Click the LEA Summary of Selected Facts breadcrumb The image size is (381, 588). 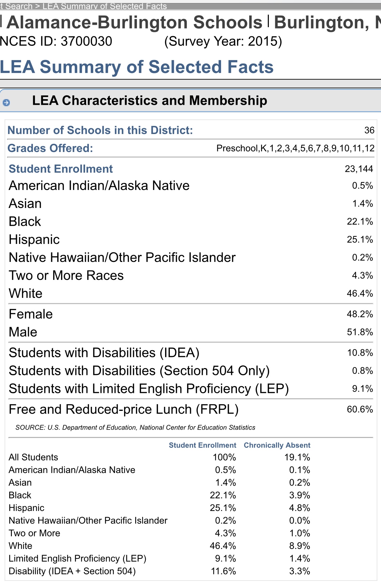[x=104, y=6]
